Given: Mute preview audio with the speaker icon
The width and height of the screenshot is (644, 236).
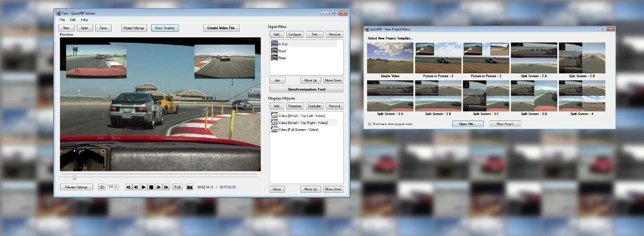Looking at the screenshot, I should tap(102, 187).
